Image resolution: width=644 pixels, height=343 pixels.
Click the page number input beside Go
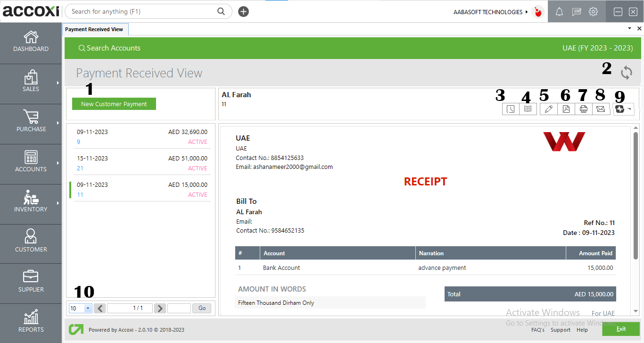(178, 308)
